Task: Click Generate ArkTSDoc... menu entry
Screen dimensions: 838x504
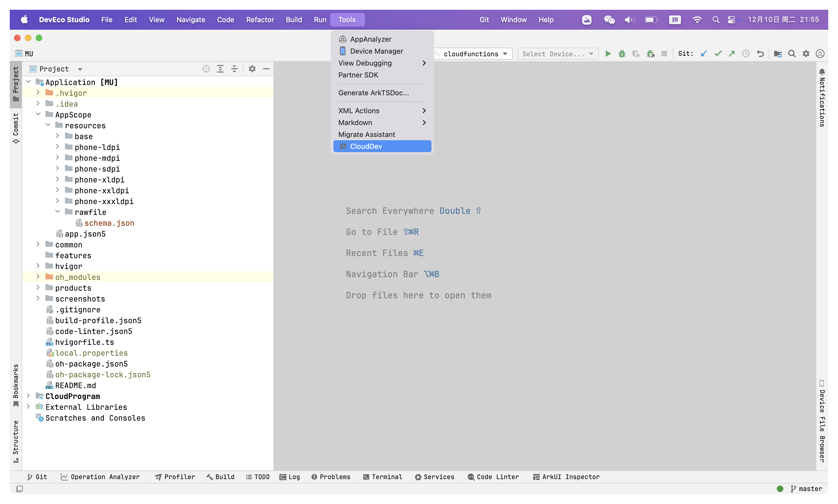Action: tap(382, 93)
